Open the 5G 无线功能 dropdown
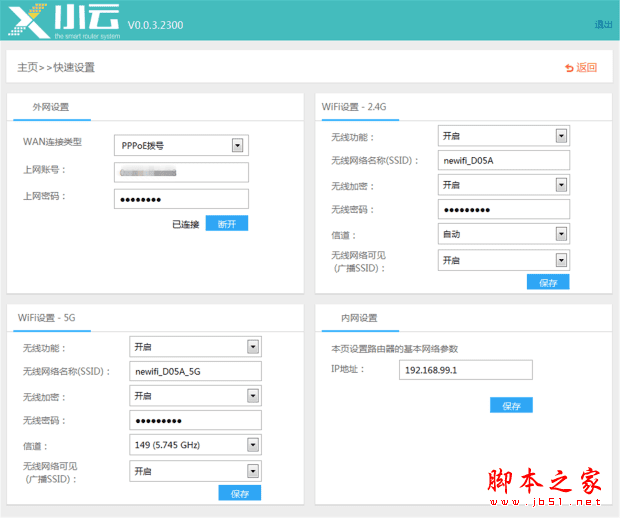This screenshot has width=620, height=518. point(195,347)
